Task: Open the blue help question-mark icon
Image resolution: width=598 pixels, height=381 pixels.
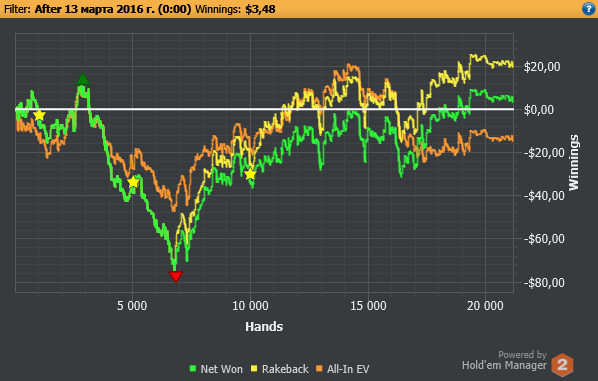Action: (x=589, y=8)
